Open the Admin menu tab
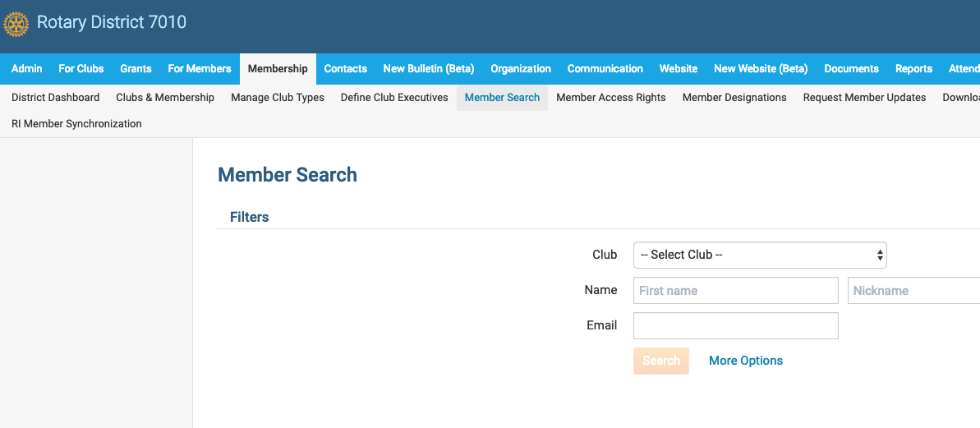The height and width of the screenshot is (428, 980). (27, 69)
